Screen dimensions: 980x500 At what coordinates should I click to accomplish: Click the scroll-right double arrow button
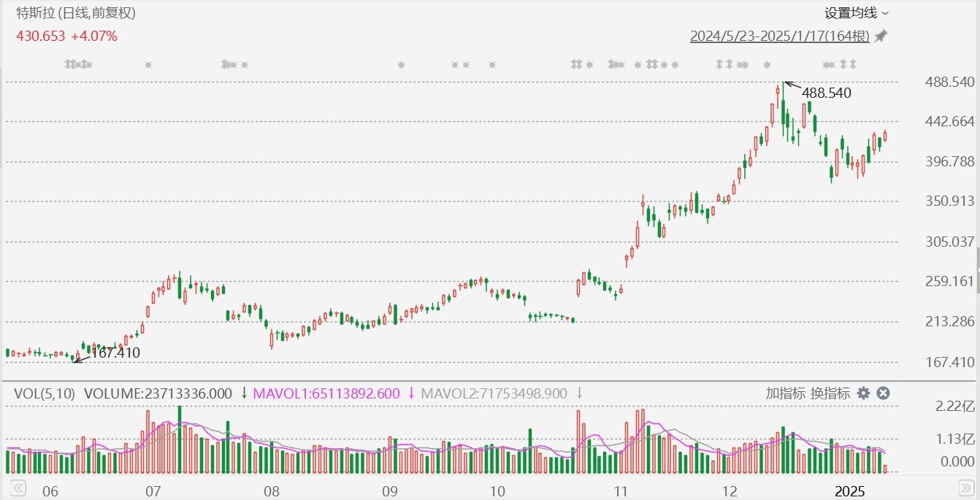pos(965,488)
